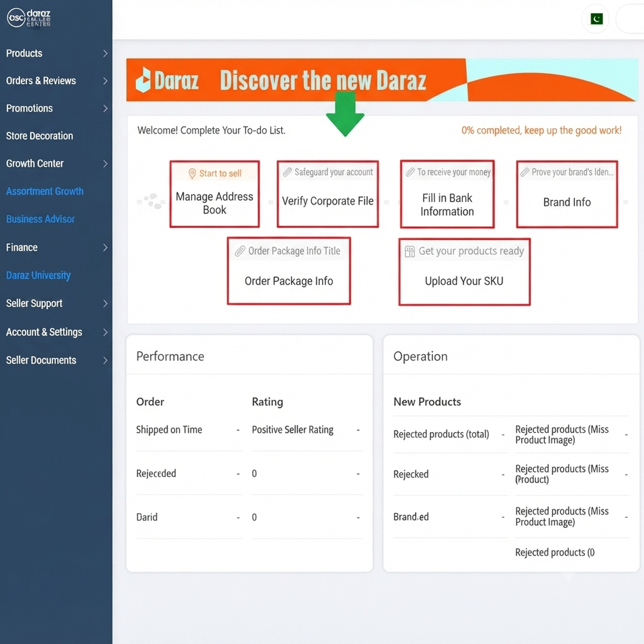Viewport: 644px width, 644px height.
Task: Click the Rating column heading
Action: (x=268, y=402)
